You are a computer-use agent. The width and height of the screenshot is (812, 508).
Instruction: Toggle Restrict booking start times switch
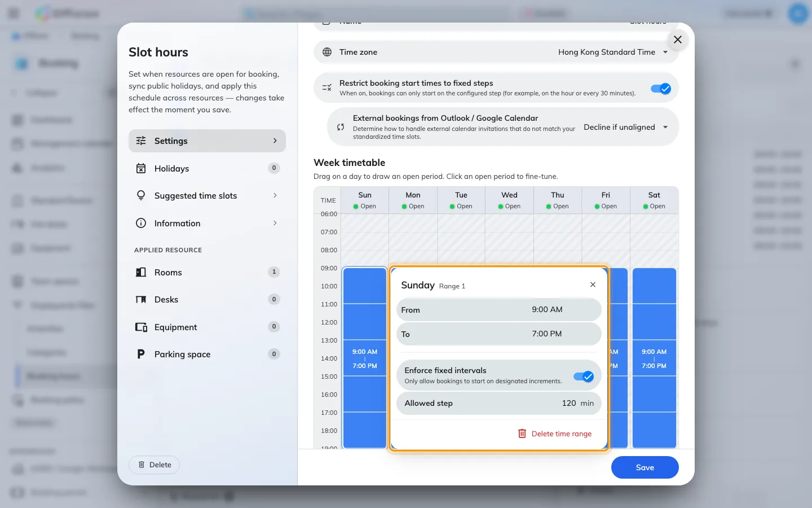[661, 88]
